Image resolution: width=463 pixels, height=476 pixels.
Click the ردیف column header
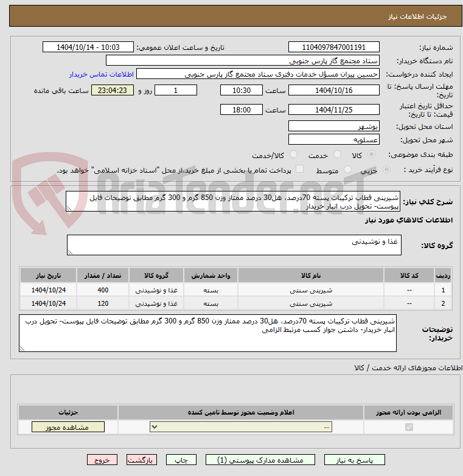click(443, 275)
